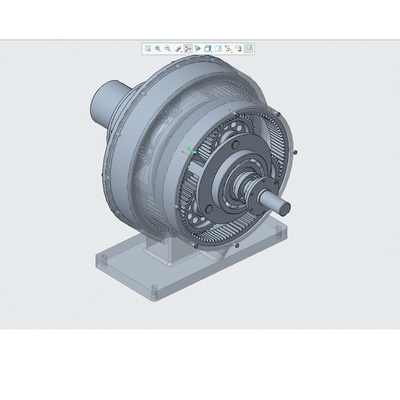Click the View Manager icon

[218, 49]
